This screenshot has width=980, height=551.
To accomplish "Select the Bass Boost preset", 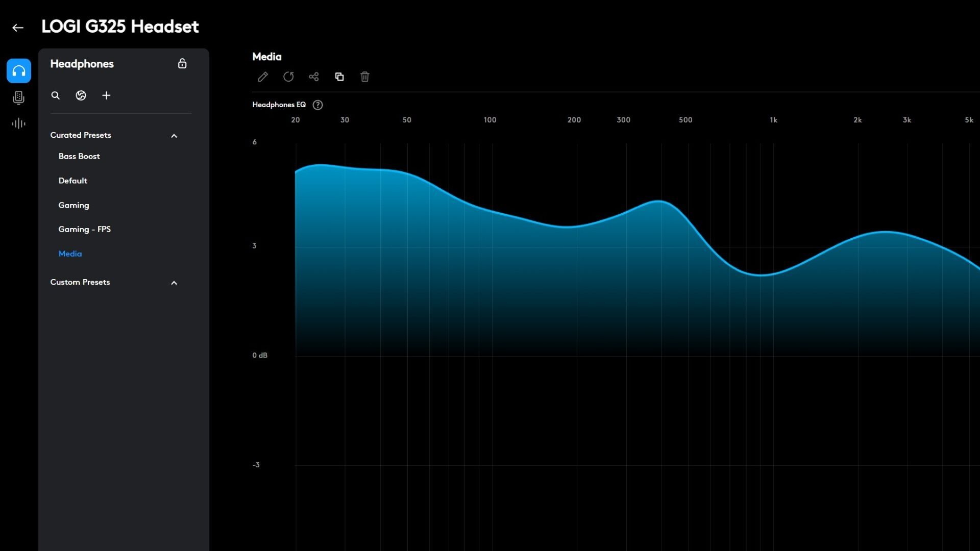I will coord(79,156).
